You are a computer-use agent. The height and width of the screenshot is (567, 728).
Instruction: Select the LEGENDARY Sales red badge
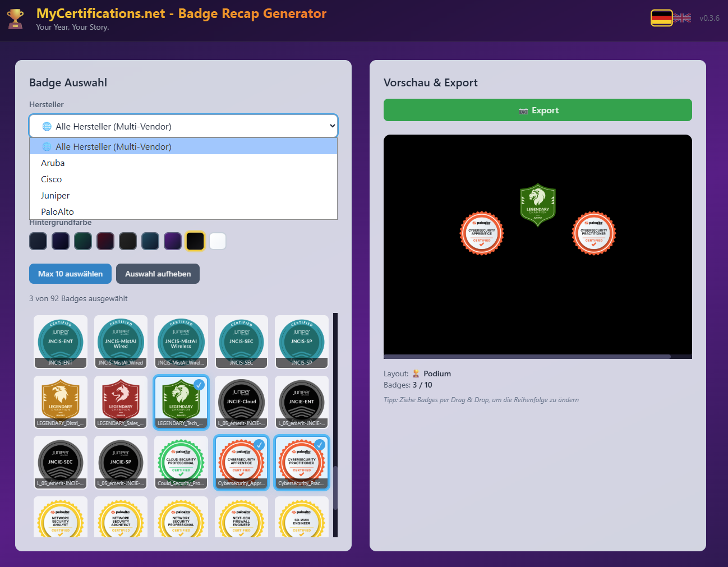coord(121,402)
